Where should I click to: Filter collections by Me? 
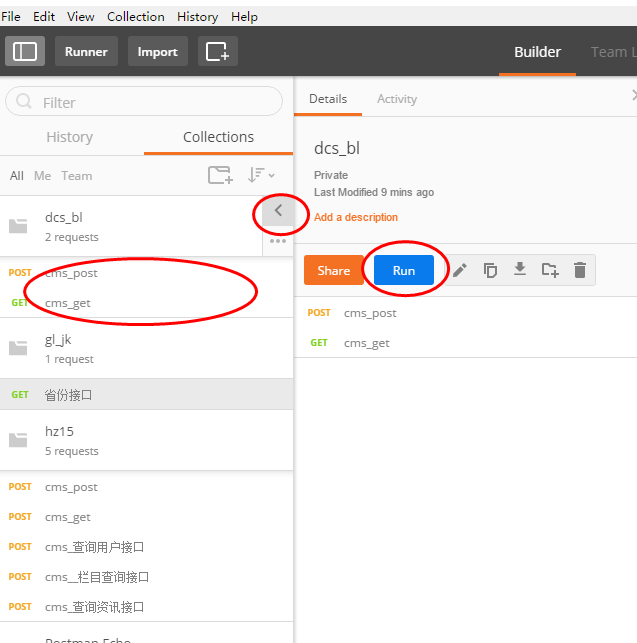(x=43, y=176)
